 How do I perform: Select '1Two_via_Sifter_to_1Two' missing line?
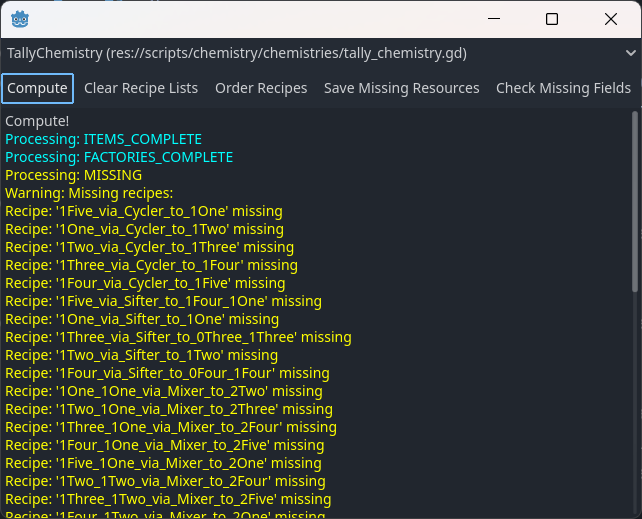[141, 355]
